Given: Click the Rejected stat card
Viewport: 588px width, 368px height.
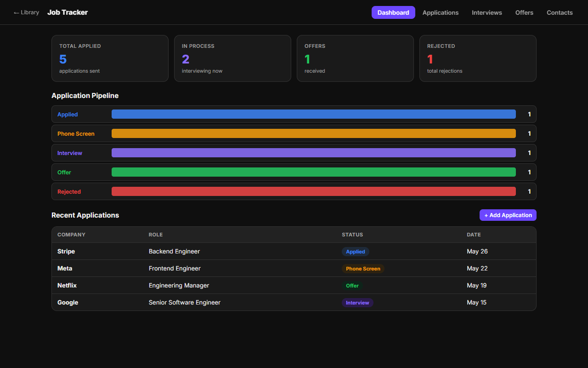Looking at the screenshot, I should click(478, 58).
